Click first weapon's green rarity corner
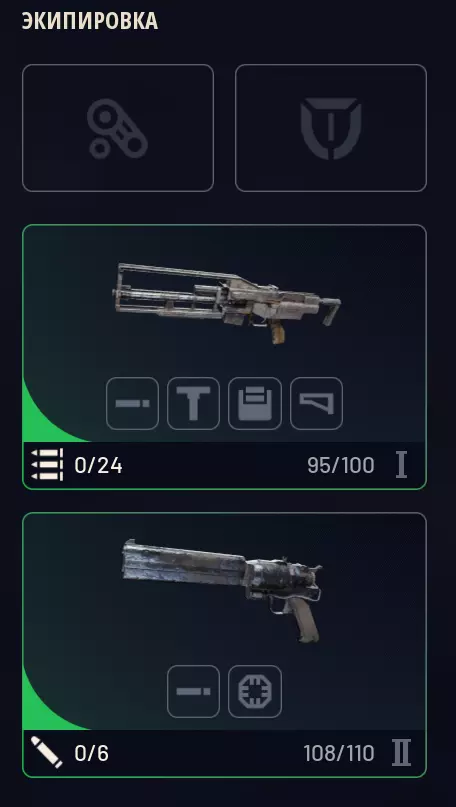Viewport: 456px width, 807px height. pos(45,417)
